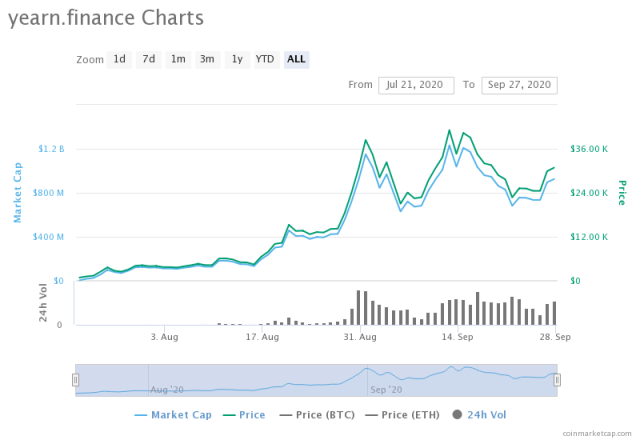Click the navigator area near Sep '20
Screen dimensions: 640x440
(386, 390)
